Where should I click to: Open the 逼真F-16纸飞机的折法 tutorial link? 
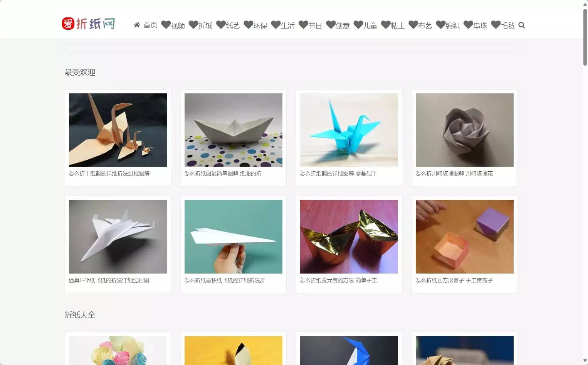coord(109,281)
